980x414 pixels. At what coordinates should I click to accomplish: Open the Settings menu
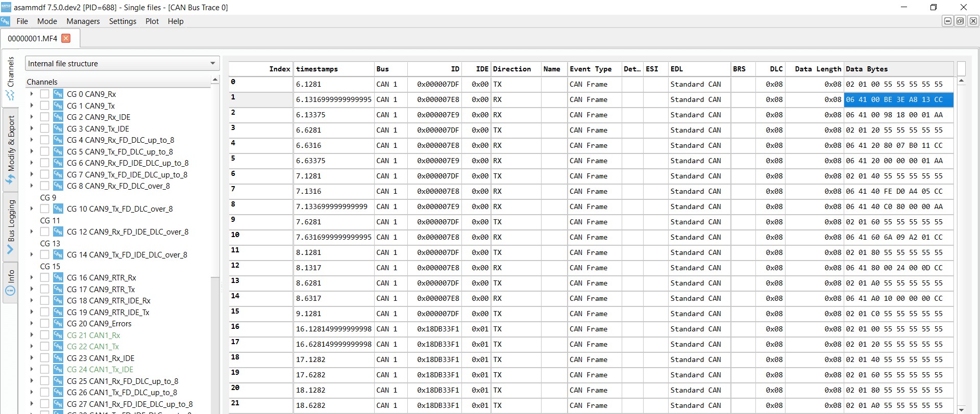(122, 21)
